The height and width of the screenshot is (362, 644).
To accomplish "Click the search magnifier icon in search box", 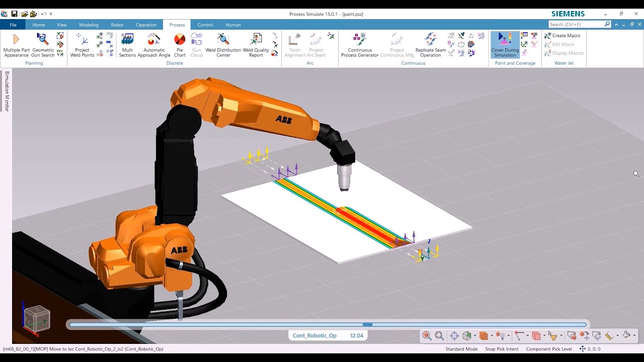I will [607, 24].
